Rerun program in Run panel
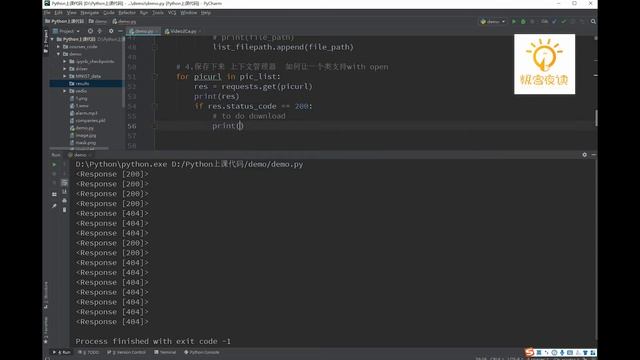 pos(54,164)
